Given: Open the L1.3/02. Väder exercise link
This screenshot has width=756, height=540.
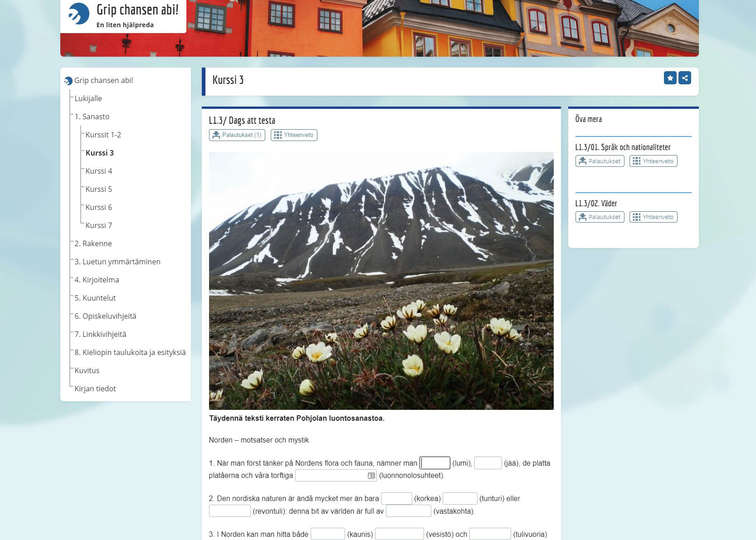Looking at the screenshot, I should pyautogui.click(x=596, y=204).
